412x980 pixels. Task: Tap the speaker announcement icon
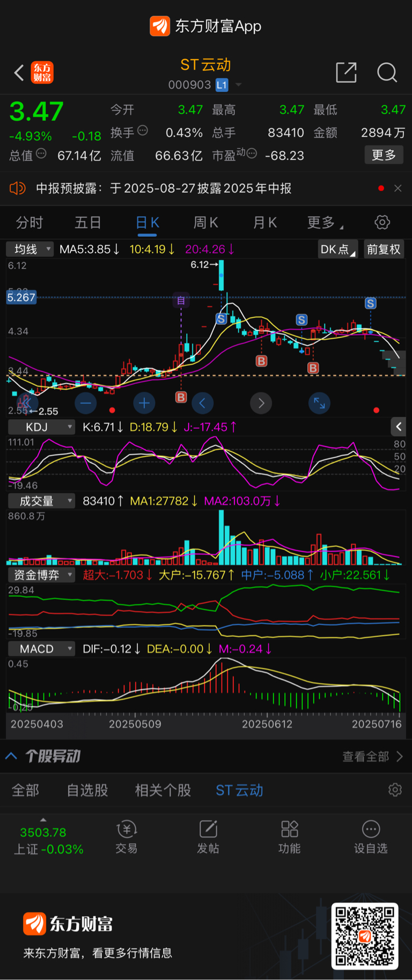click(18, 188)
